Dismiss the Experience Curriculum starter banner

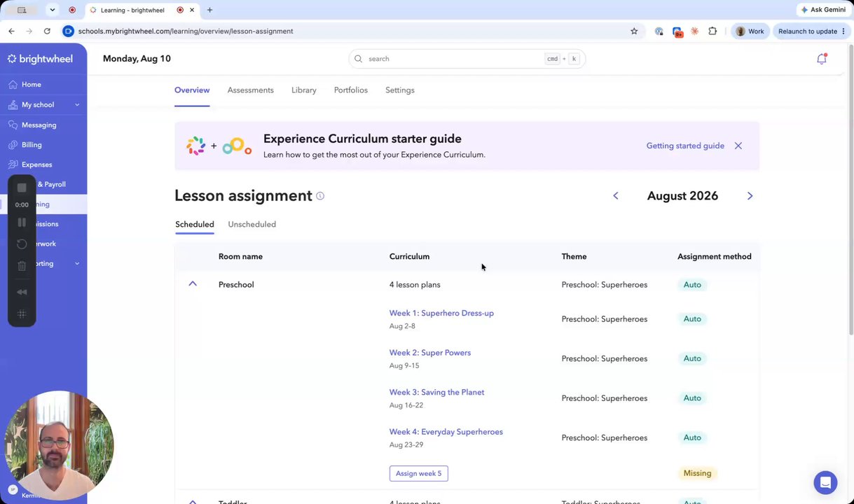738,146
